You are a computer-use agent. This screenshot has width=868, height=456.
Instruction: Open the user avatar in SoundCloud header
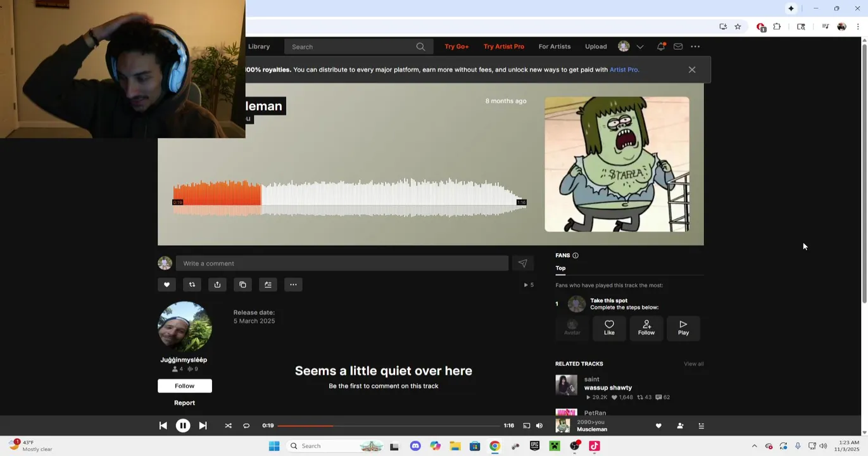point(624,46)
